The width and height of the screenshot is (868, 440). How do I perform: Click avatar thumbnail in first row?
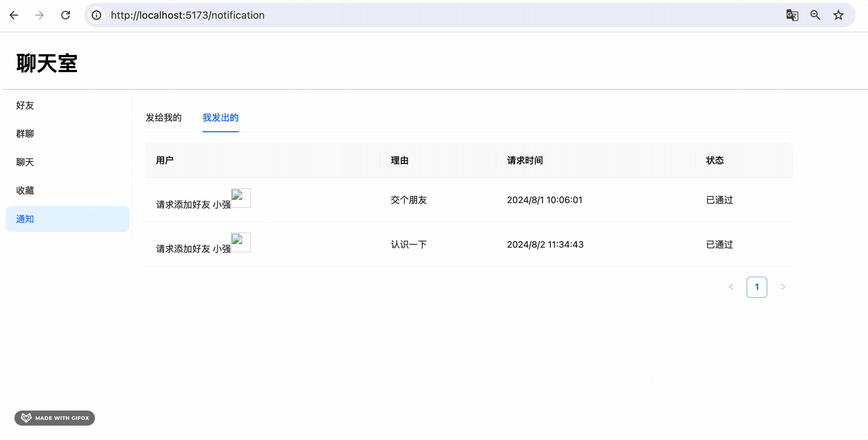click(240, 198)
